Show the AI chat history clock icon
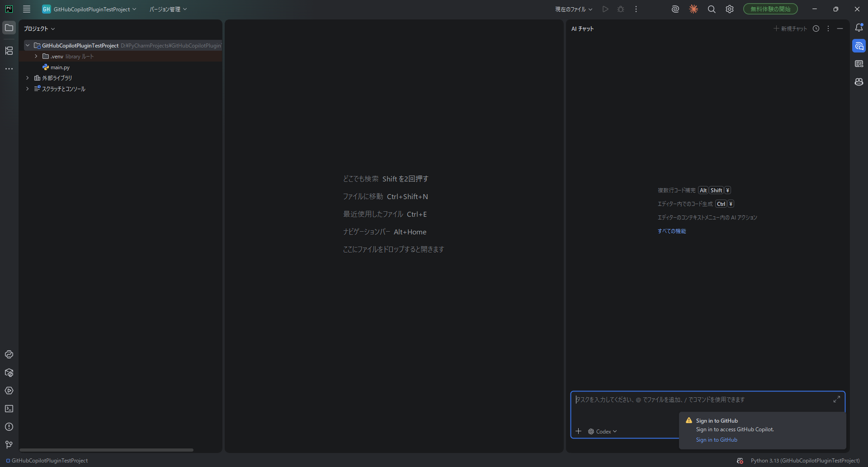Viewport: 868px width, 467px height. coord(816,29)
